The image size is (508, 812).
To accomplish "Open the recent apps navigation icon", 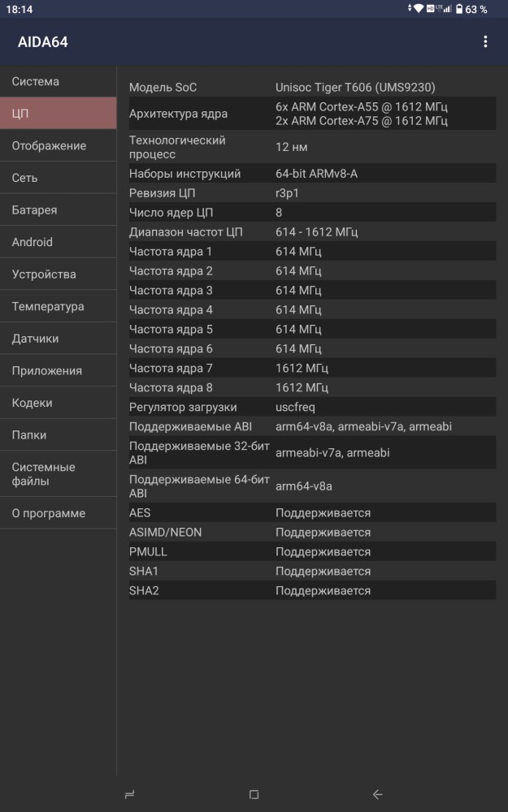I will click(x=129, y=794).
